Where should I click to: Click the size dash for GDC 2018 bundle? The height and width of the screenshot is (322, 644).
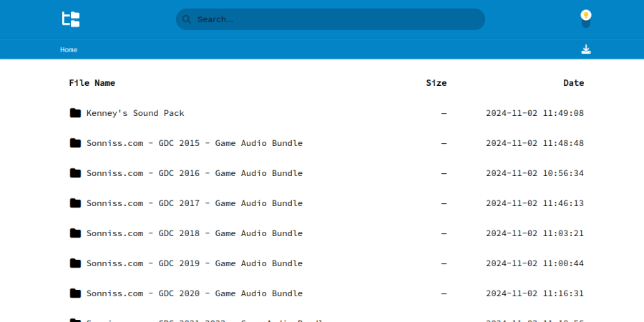click(x=444, y=233)
